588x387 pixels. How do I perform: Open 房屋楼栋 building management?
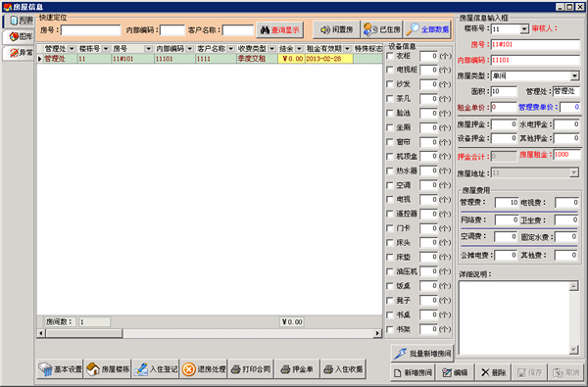tap(108, 369)
